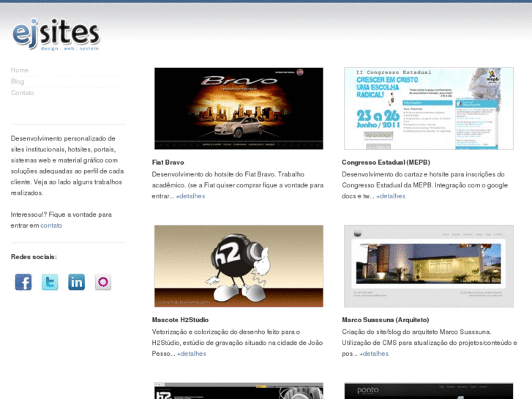Image resolution: width=532 pixels, height=399 pixels.
Task: Click +detalhes under Marco Suassuna (Arquiteto)
Action: click(374, 354)
